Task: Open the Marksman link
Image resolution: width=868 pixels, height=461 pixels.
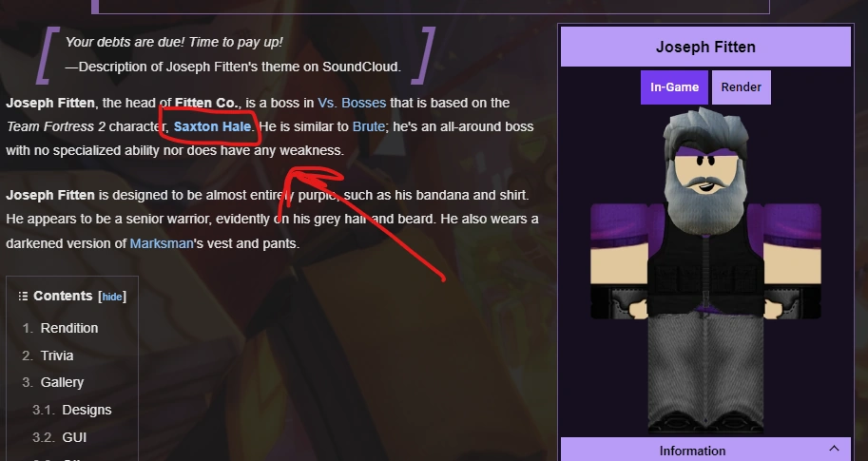Action: [162, 243]
